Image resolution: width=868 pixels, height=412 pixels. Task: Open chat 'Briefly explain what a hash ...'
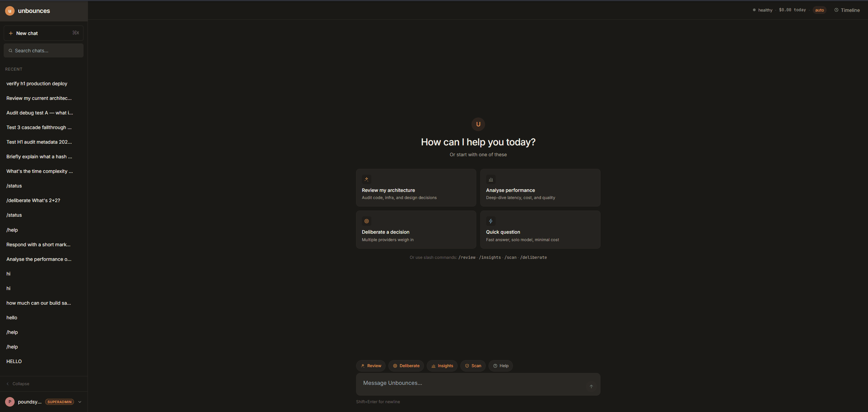pyautogui.click(x=43, y=157)
